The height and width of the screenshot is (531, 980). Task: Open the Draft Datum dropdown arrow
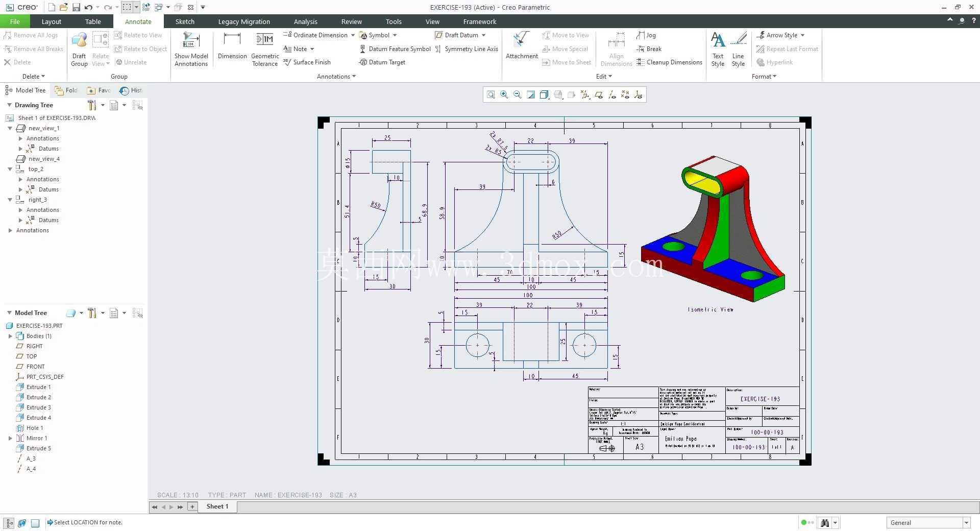click(x=483, y=35)
